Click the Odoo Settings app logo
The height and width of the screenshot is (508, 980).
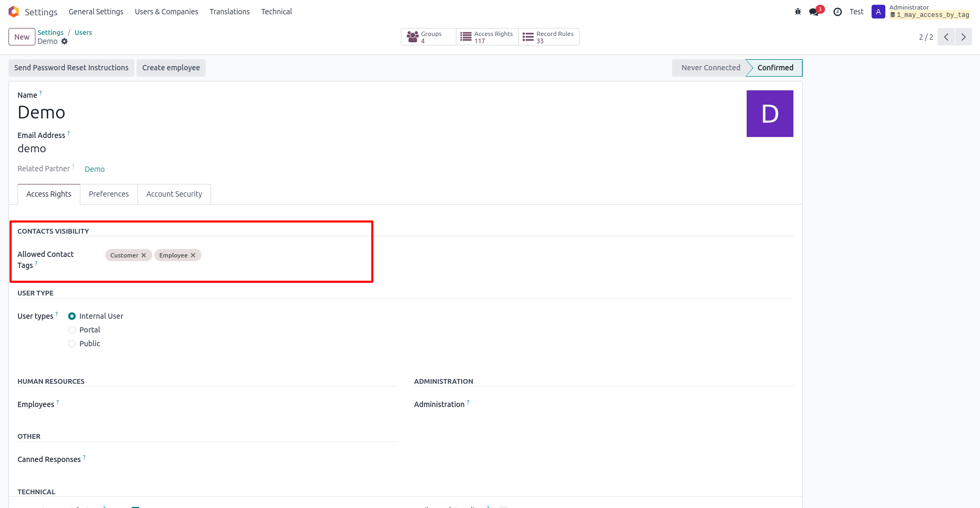pyautogui.click(x=14, y=12)
